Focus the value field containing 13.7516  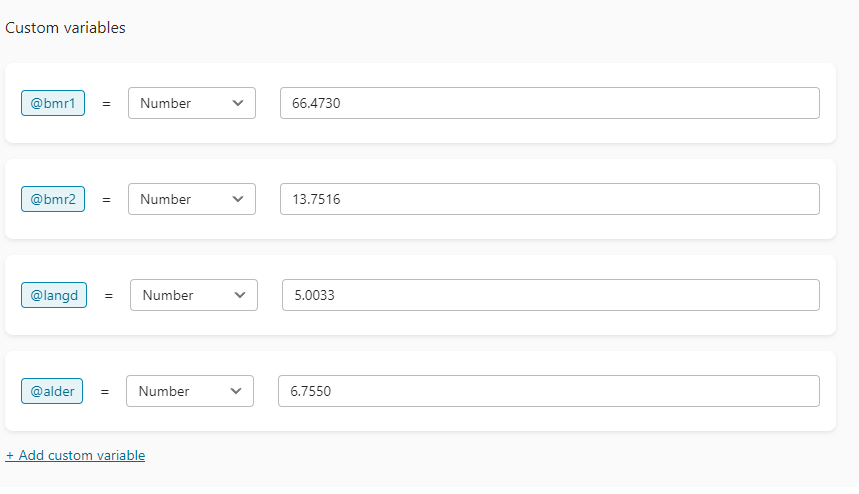550,199
